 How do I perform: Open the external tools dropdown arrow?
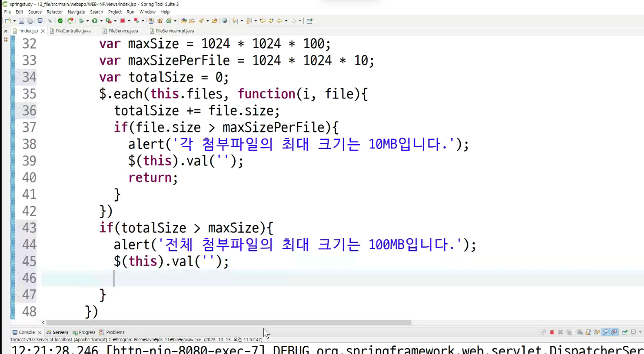point(115,21)
